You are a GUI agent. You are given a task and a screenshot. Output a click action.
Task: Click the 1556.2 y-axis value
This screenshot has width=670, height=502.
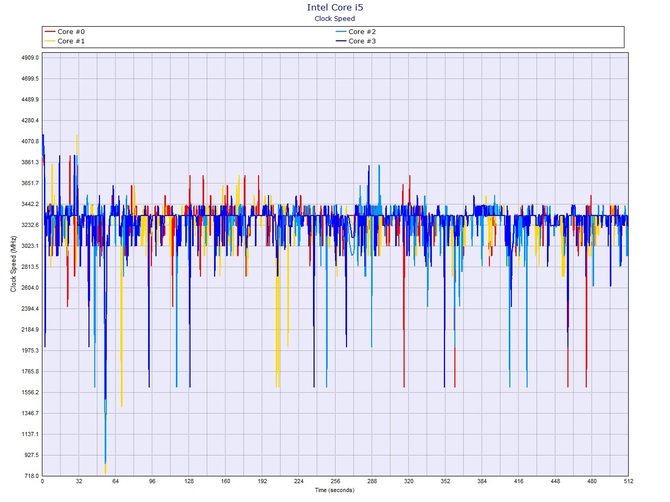tap(30, 393)
